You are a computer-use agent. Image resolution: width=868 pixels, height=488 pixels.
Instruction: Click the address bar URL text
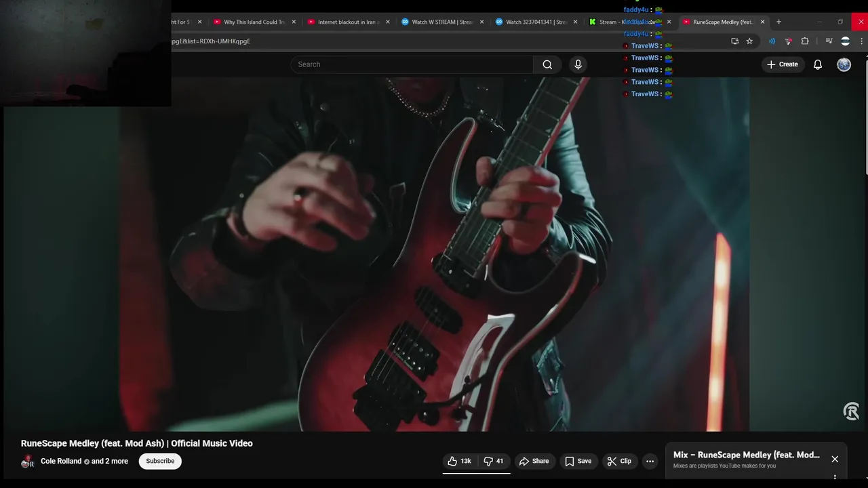[x=212, y=41]
